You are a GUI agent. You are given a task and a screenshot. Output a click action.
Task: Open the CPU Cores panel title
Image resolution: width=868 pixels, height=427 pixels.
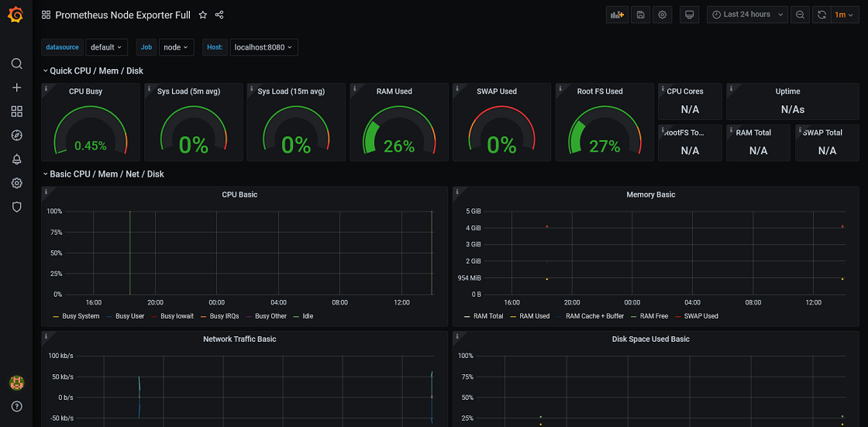click(685, 91)
